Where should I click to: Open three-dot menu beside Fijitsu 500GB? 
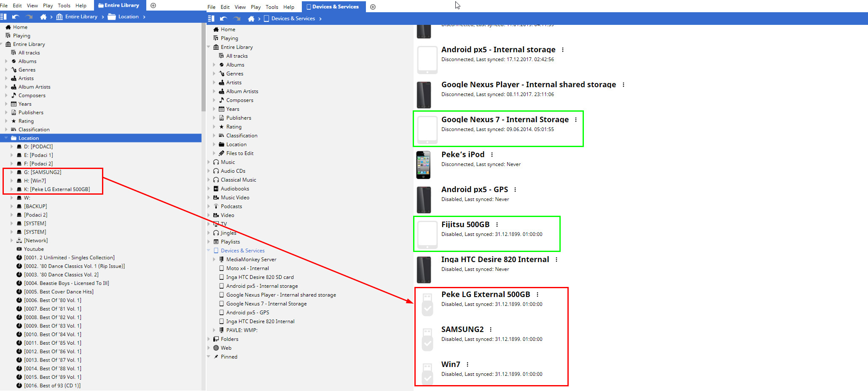(x=497, y=225)
